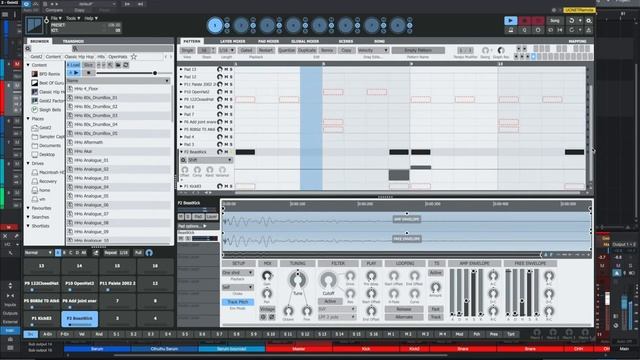Click the Quantize edit button
Viewport: 640px width, 360px height.
(x=287, y=50)
